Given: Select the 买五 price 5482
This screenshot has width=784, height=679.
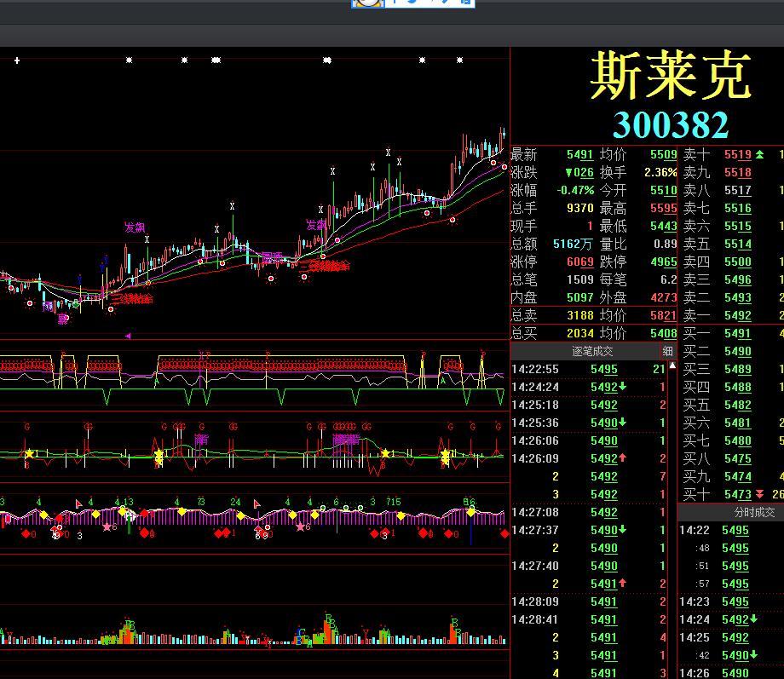Looking at the screenshot, I should click(737, 405).
